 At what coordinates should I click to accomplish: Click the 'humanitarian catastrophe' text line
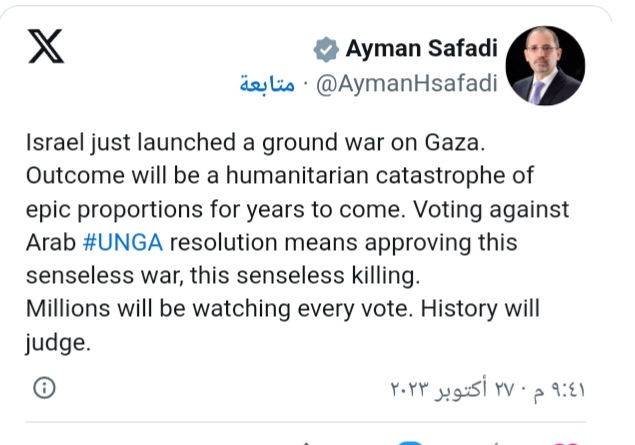(x=280, y=176)
